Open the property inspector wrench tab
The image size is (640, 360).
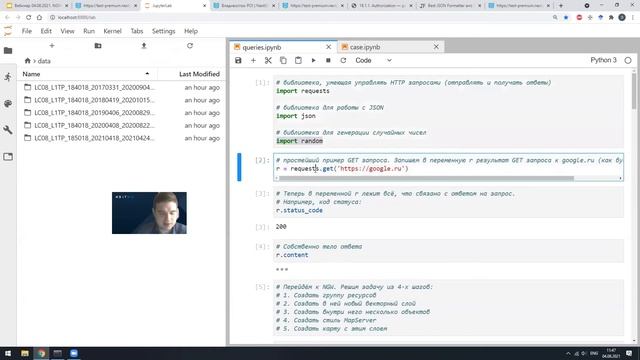(x=8, y=130)
